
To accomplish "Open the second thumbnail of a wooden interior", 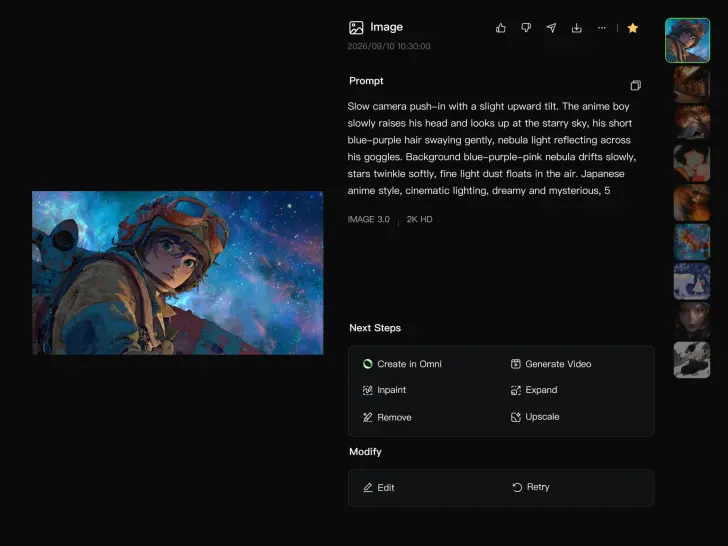I will [692, 84].
